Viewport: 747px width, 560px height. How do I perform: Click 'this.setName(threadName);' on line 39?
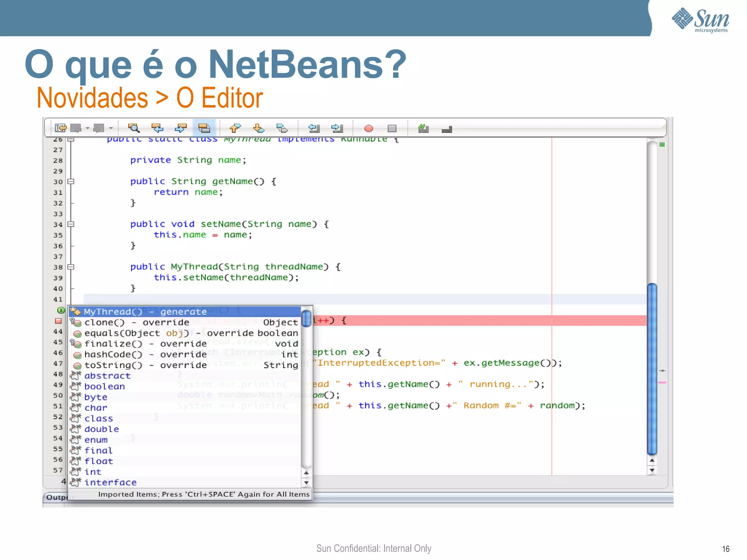(x=226, y=277)
